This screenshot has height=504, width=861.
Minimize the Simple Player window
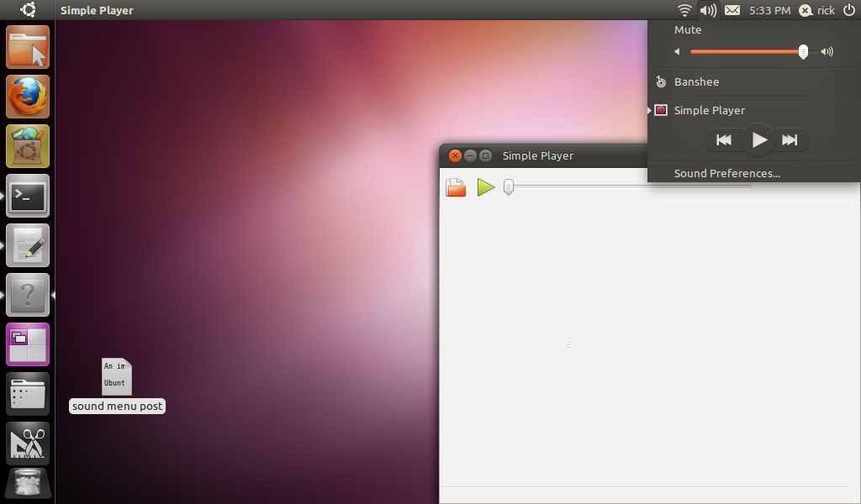click(470, 155)
